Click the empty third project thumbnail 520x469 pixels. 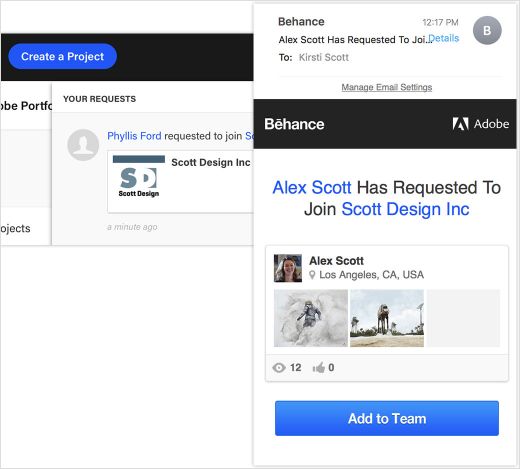click(x=463, y=318)
